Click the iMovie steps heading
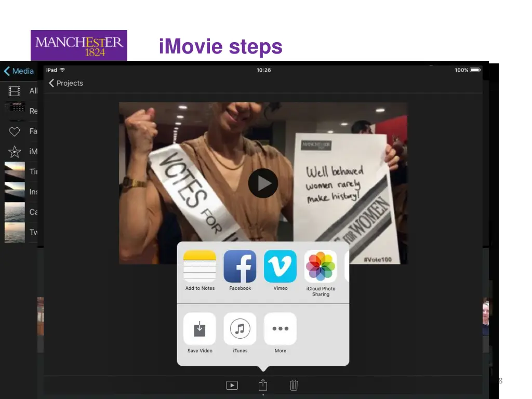Image resolution: width=532 pixels, height=399 pixels. pos(220,47)
